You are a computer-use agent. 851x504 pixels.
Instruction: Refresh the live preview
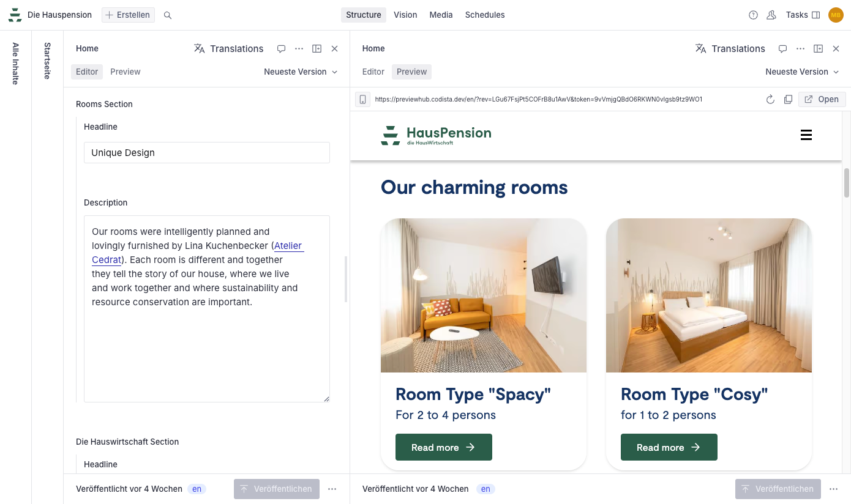(770, 99)
